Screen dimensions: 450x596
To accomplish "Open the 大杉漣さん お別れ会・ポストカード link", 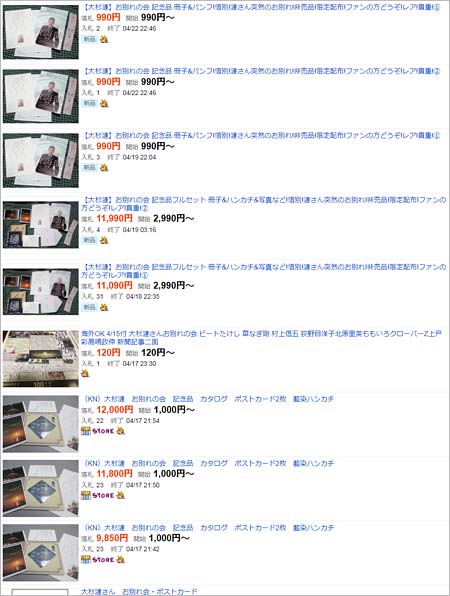I will [139, 591].
